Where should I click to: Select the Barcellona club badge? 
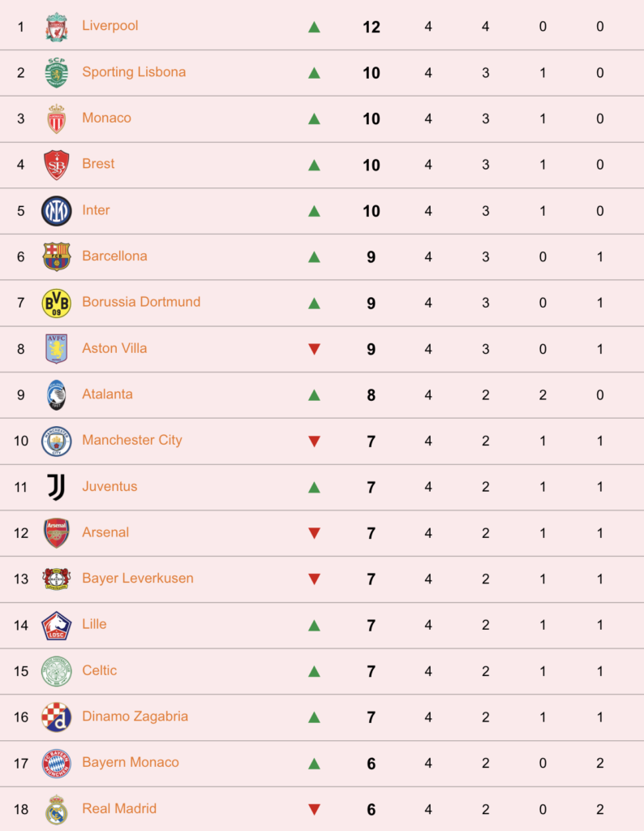(x=56, y=256)
